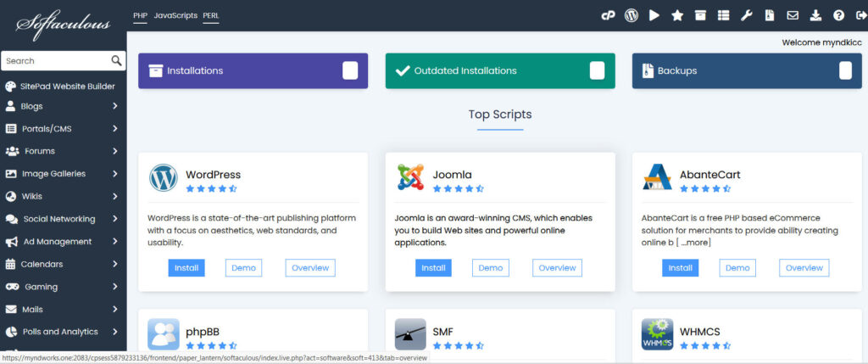Click the WordPress logo in its card
Image resolution: width=868 pixels, height=364 pixels.
click(x=164, y=178)
